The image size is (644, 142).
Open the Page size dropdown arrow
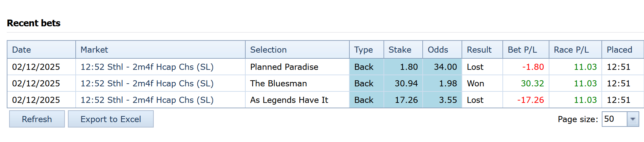pyautogui.click(x=633, y=119)
